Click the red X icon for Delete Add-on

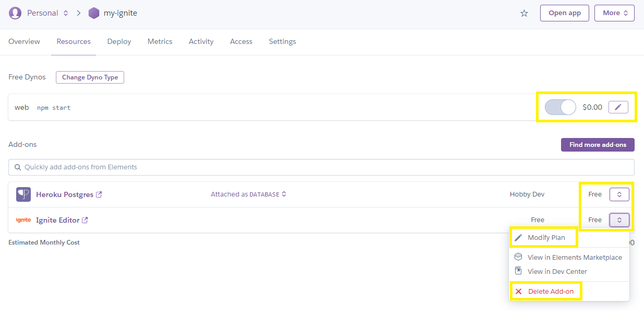point(518,291)
